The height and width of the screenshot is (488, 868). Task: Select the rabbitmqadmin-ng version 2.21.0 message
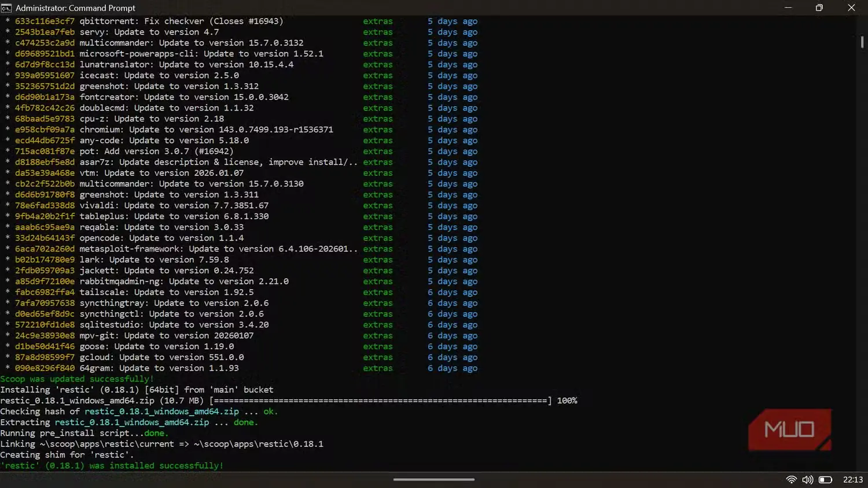tap(184, 282)
